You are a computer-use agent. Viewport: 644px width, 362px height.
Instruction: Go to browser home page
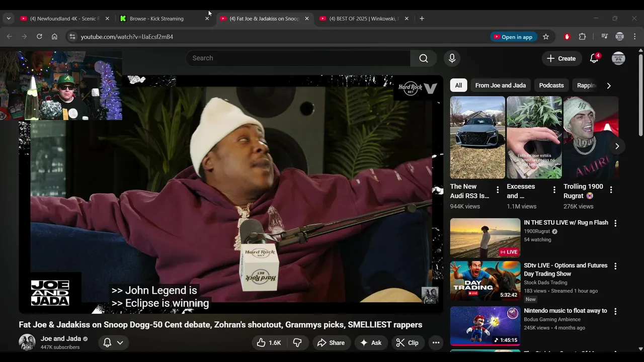[54, 37]
